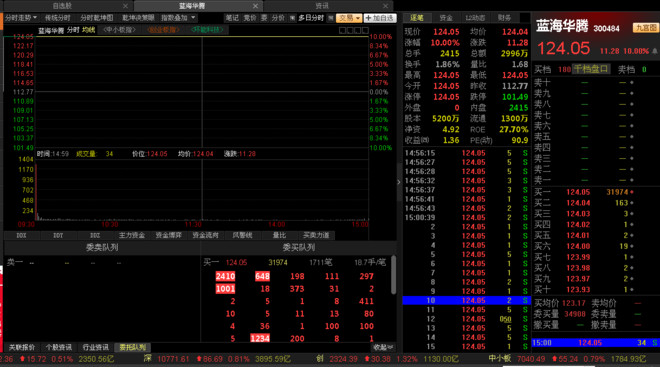660x367 pixels.
Task: Close the 资讯 tab
Action: [x=386, y=6]
